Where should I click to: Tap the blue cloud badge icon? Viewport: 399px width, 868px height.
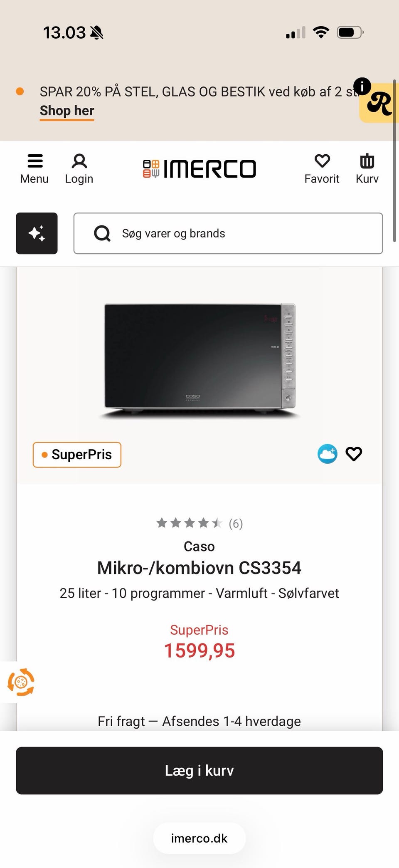click(328, 454)
